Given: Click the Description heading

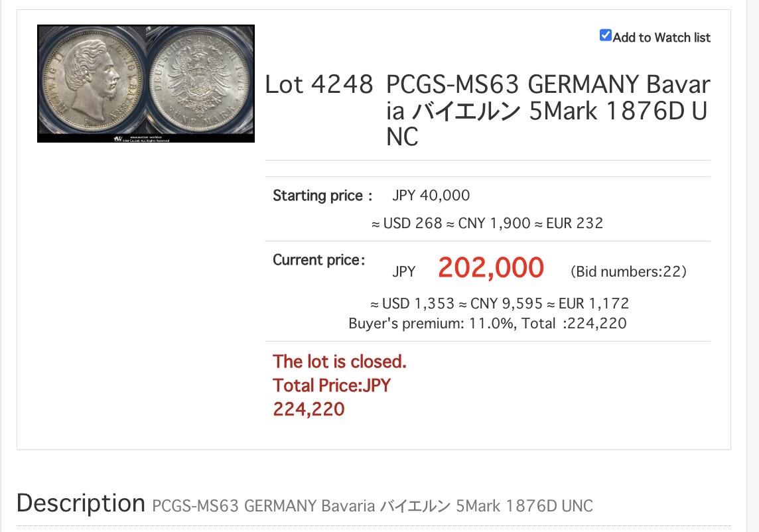Looking at the screenshot, I should pyautogui.click(x=80, y=503).
